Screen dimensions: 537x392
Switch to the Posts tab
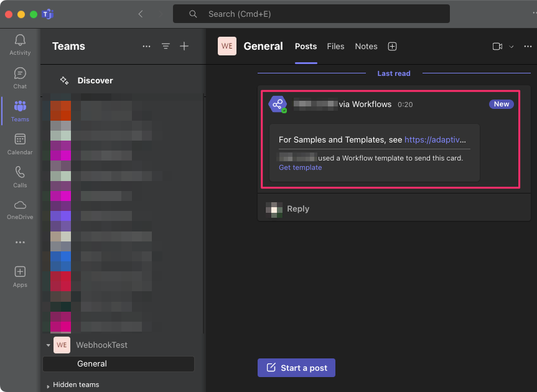306,46
